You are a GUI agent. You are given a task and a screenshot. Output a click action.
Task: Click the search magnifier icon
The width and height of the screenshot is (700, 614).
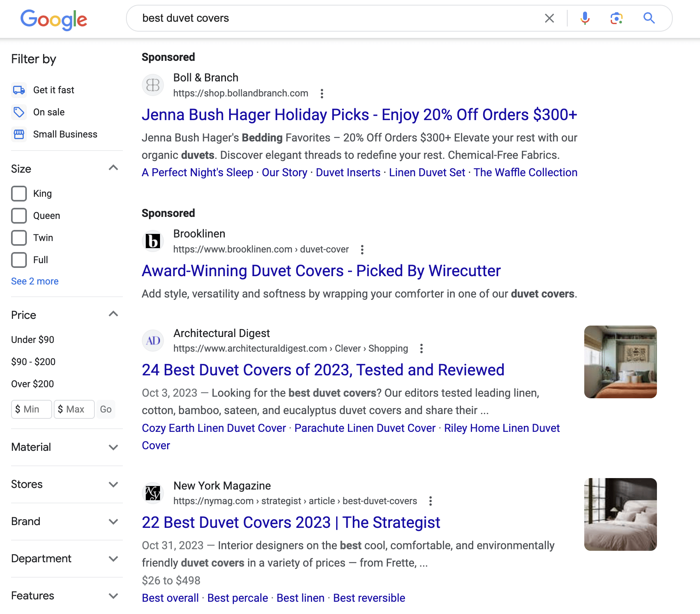click(x=649, y=18)
